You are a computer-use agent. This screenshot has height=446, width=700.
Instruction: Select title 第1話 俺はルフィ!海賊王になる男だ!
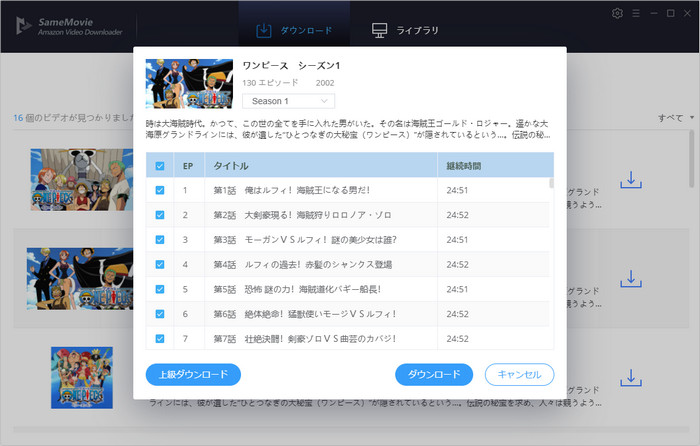(292, 190)
